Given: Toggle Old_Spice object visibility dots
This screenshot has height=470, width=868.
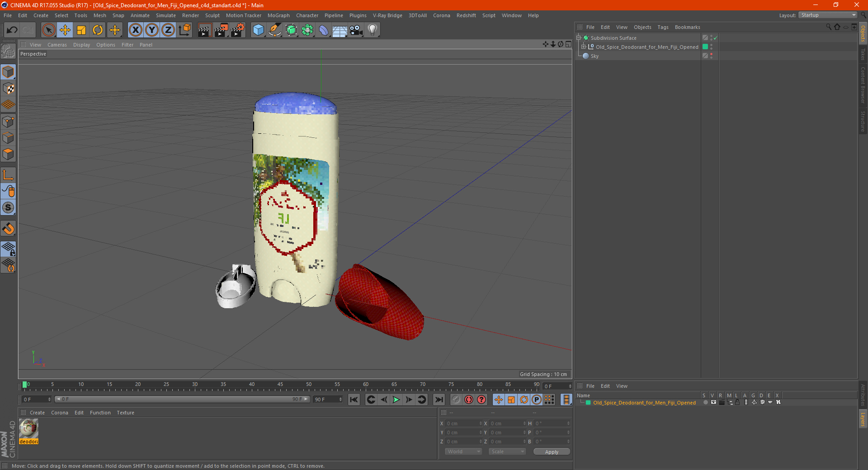Looking at the screenshot, I should tap(711, 47).
